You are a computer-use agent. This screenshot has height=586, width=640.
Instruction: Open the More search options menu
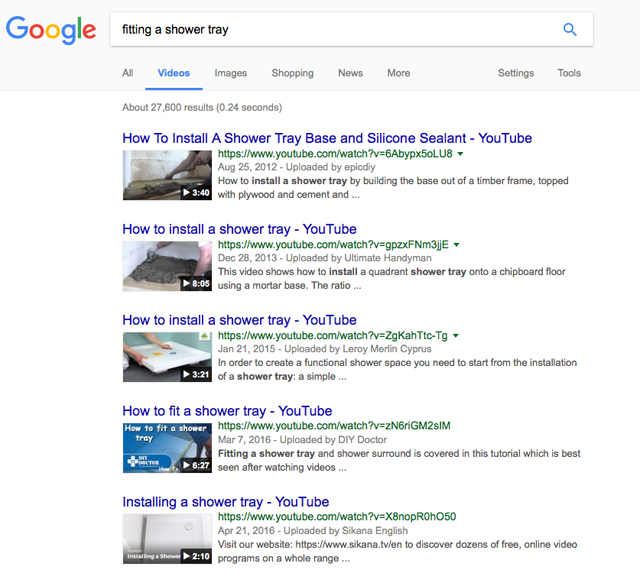pos(399,73)
